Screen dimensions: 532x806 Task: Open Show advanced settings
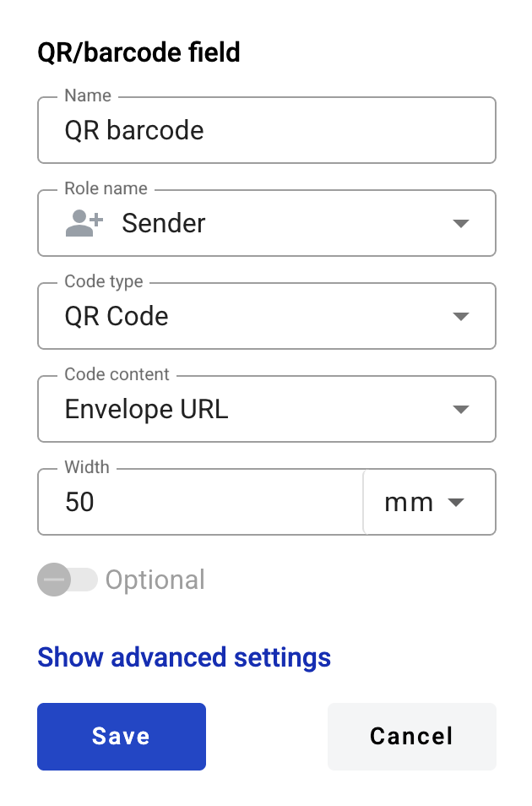[x=184, y=657]
